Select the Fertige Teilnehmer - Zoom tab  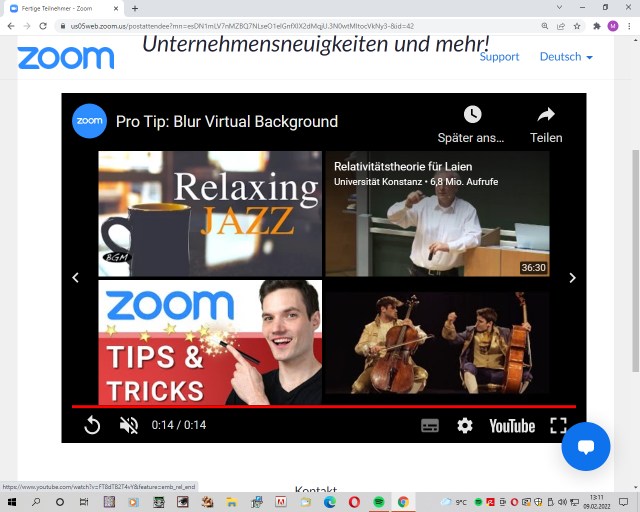pyautogui.click(x=62, y=9)
